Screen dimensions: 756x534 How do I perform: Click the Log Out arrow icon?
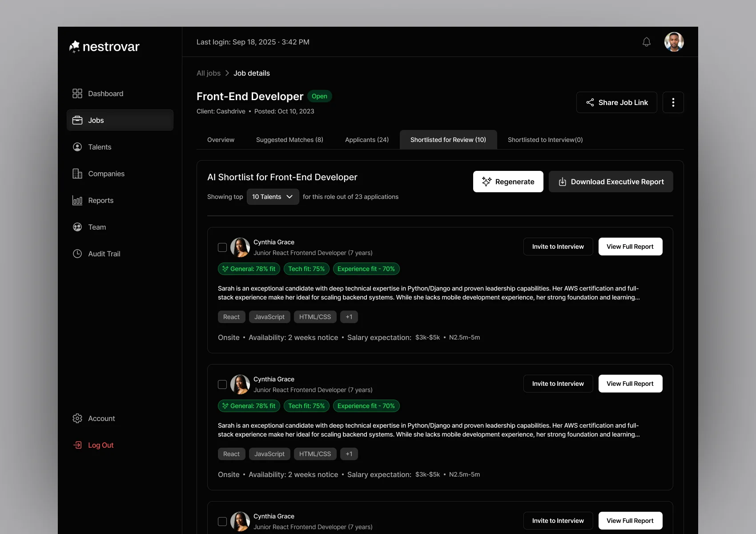77,445
